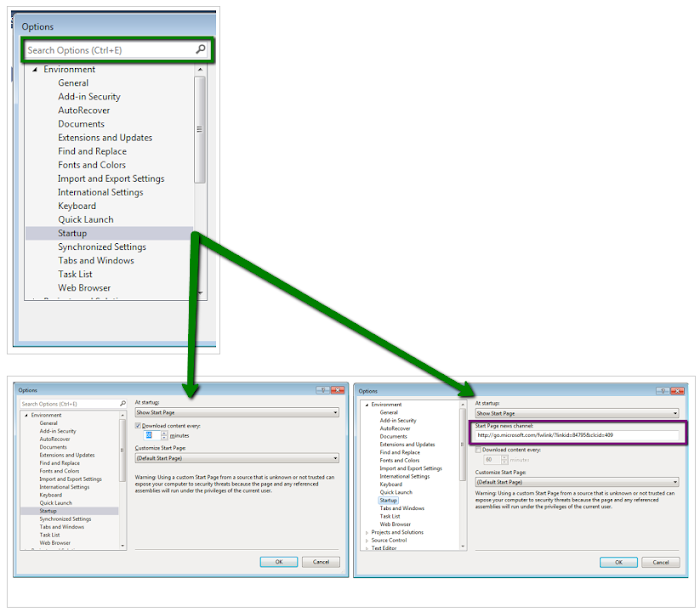Click magnifier icon in bottom-left dialog search box
Image resolution: width=700 pixels, height=612 pixels.
pos(123,404)
